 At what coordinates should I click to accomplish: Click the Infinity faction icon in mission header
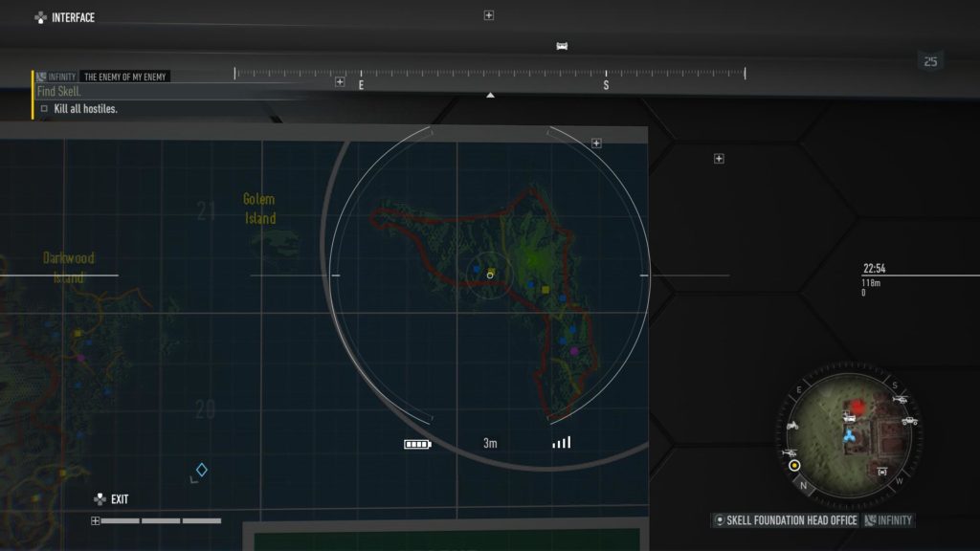point(41,77)
